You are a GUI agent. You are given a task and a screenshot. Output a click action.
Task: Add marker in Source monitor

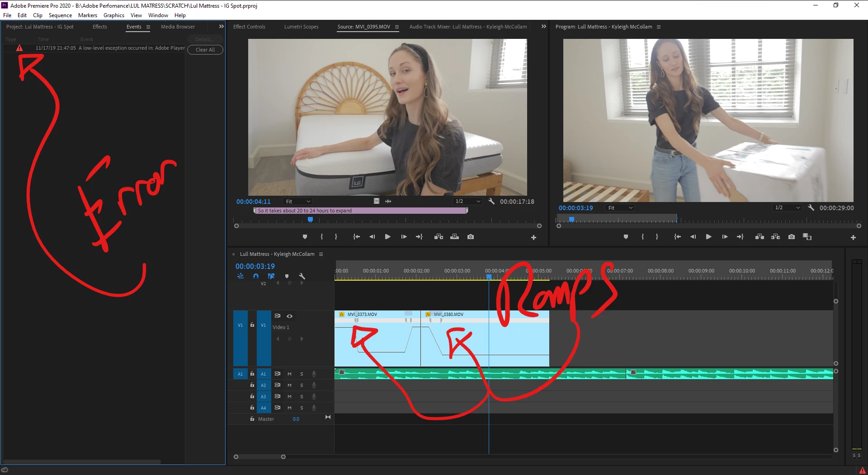[x=305, y=237]
